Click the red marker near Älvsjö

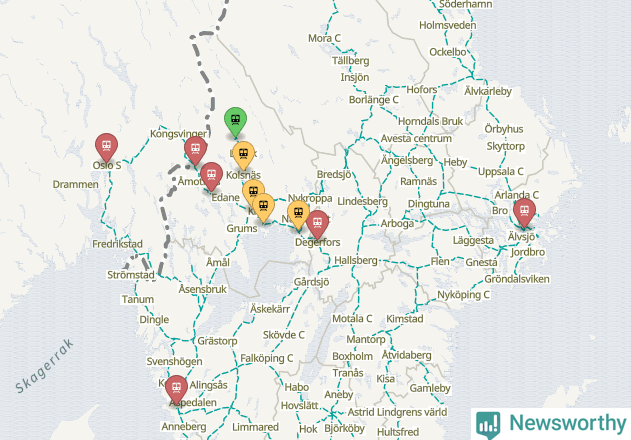click(524, 213)
